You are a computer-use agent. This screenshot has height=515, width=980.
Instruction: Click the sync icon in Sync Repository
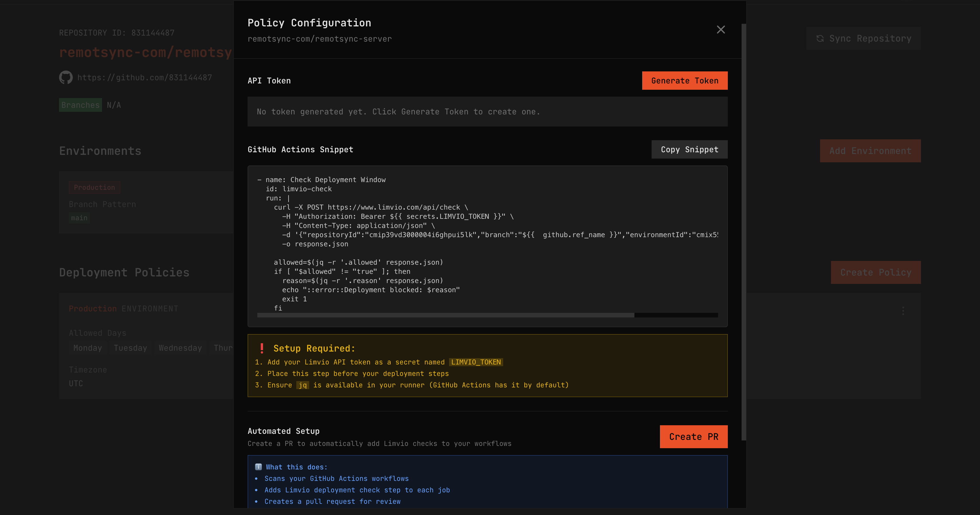[x=820, y=38]
